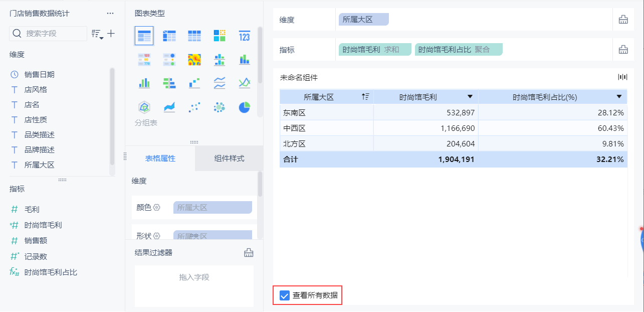Pick the pie chart type icon
The width and height of the screenshot is (644, 312).
[x=245, y=107]
